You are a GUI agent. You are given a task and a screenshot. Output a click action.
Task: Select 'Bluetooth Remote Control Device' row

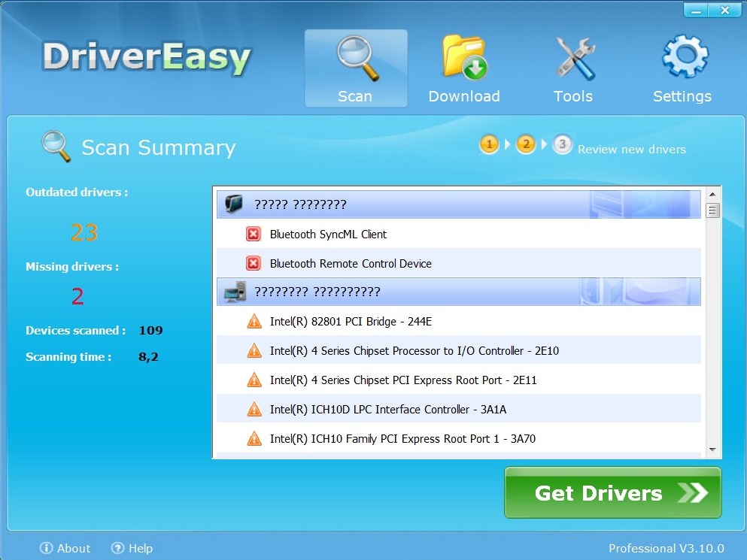pos(458,263)
